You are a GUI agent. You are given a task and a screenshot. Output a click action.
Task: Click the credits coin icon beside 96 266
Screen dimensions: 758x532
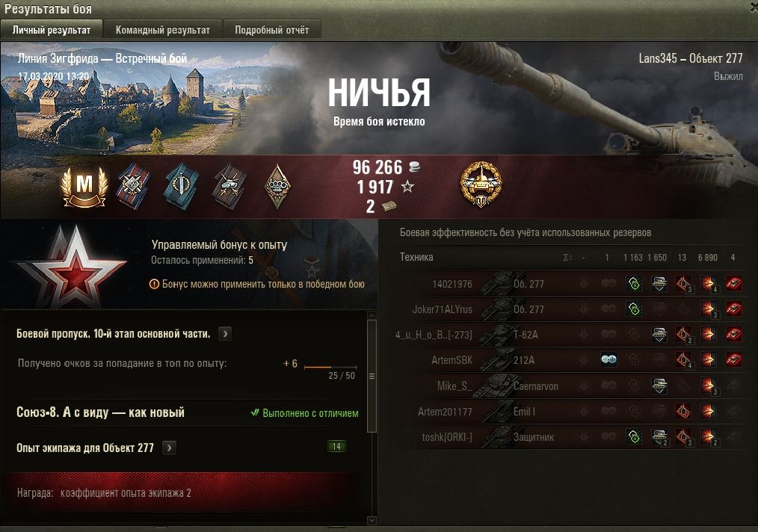414,167
